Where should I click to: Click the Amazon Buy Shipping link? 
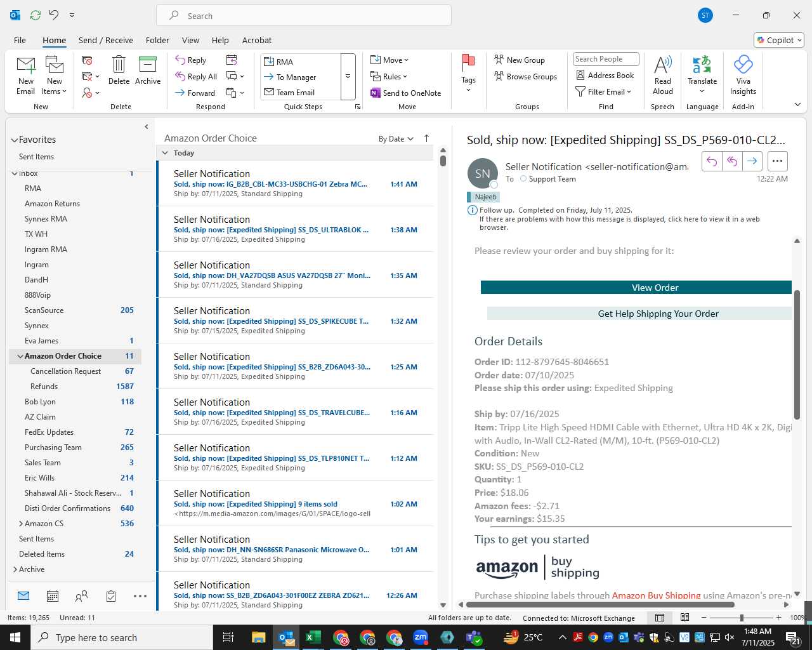[656, 595]
